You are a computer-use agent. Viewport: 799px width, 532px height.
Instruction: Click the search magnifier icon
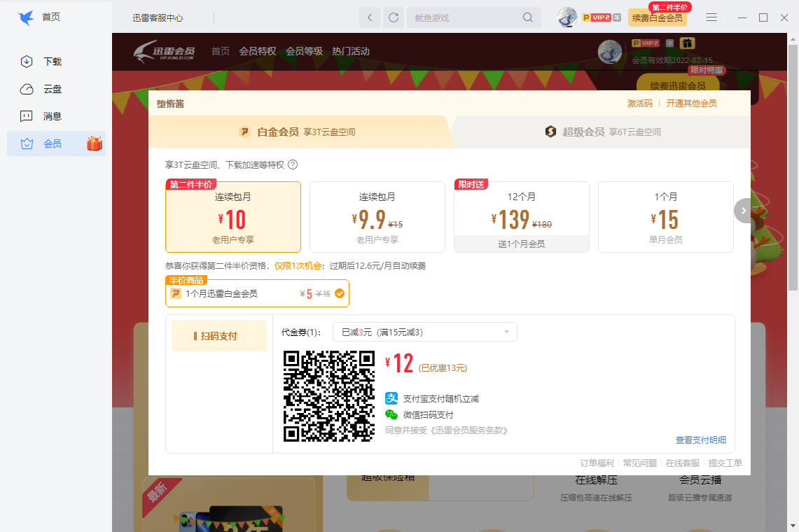click(528, 17)
